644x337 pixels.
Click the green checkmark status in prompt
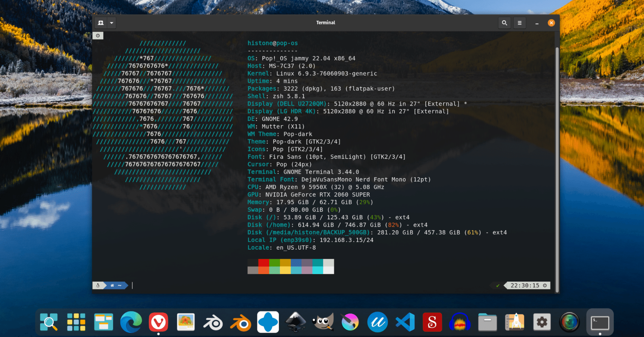click(498, 286)
